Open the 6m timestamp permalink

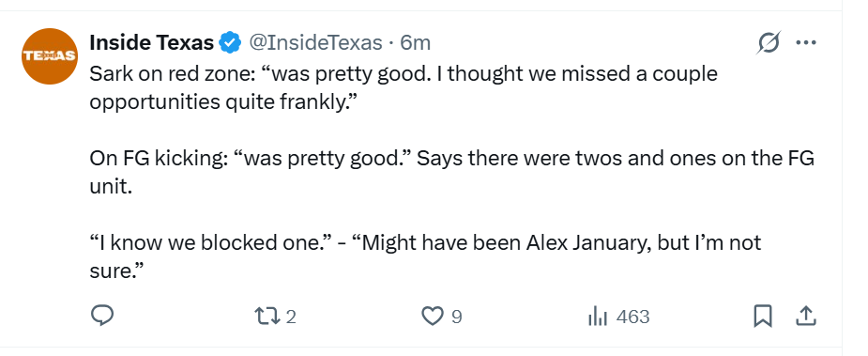(x=415, y=42)
